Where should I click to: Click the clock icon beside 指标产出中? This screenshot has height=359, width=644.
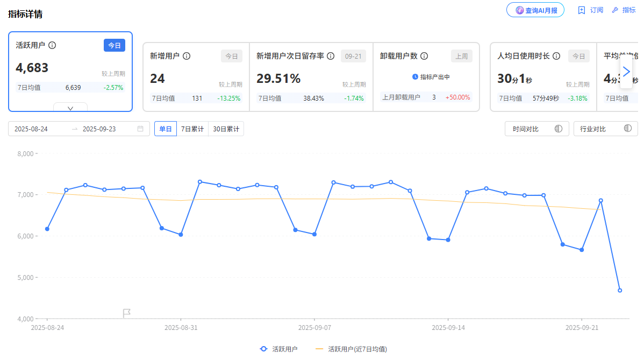[415, 77]
